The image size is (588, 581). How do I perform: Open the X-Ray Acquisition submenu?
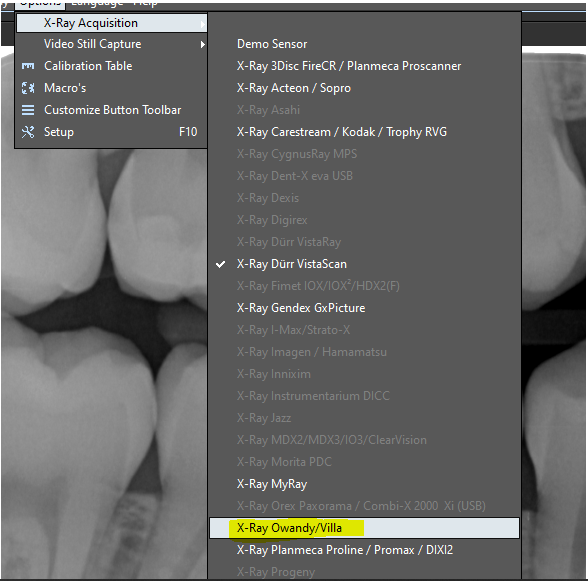tap(112, 23)
